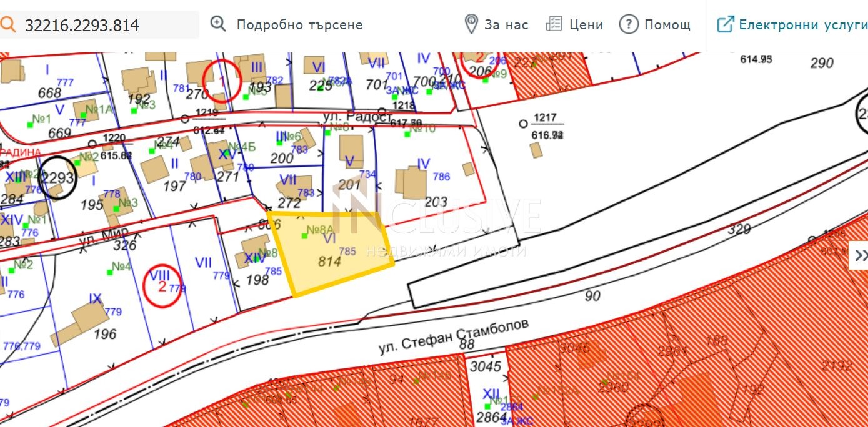Click the question mark help icon

(x=629, y=24)
